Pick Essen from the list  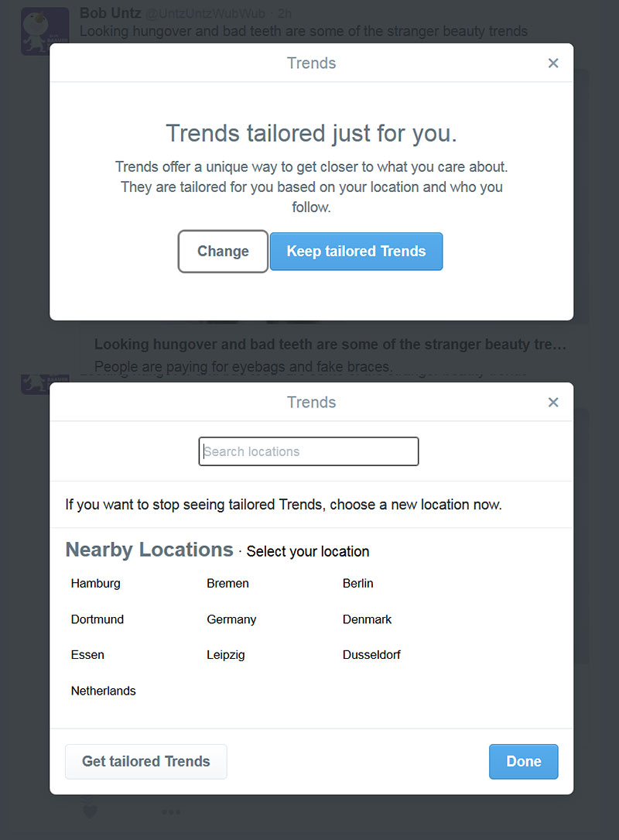click(x=87, y=655)
